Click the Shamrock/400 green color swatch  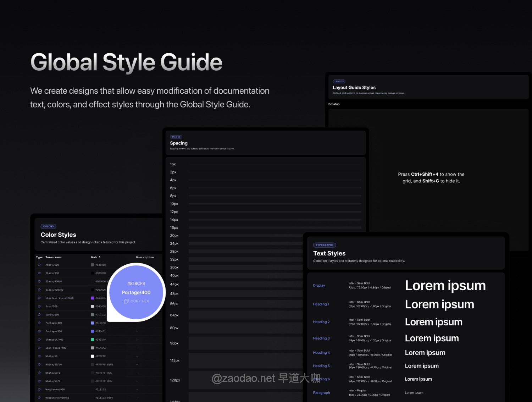click(93, 340)
